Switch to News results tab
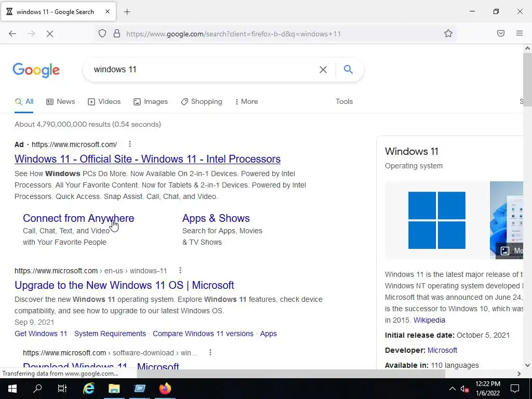The image size is (532, 399). click(61, 101)
